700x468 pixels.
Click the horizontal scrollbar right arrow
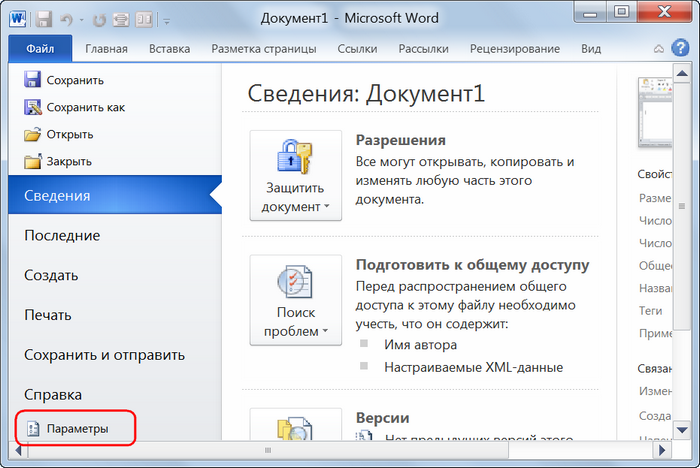[x=662, y=450]
